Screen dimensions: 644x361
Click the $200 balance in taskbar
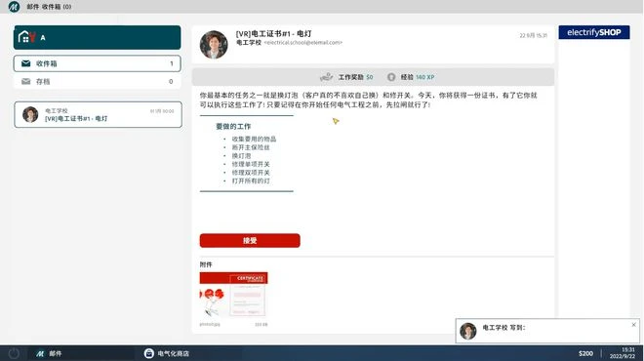585,353
